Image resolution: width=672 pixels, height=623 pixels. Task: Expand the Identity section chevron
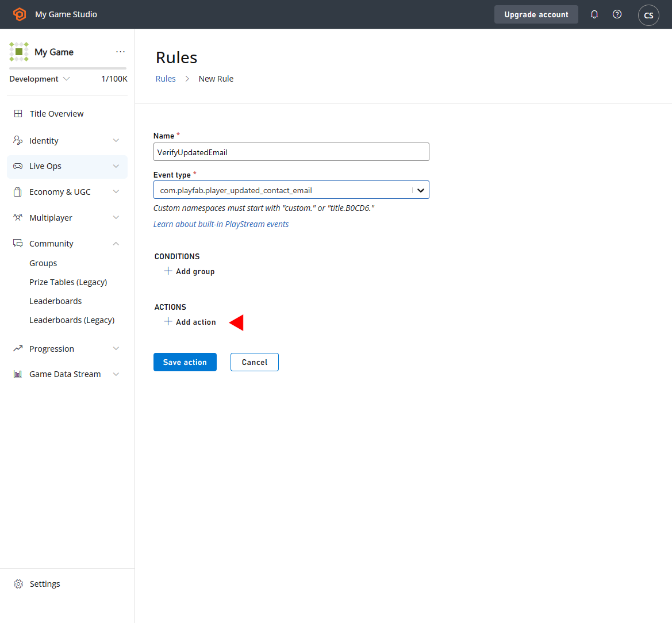pos(116,141)
